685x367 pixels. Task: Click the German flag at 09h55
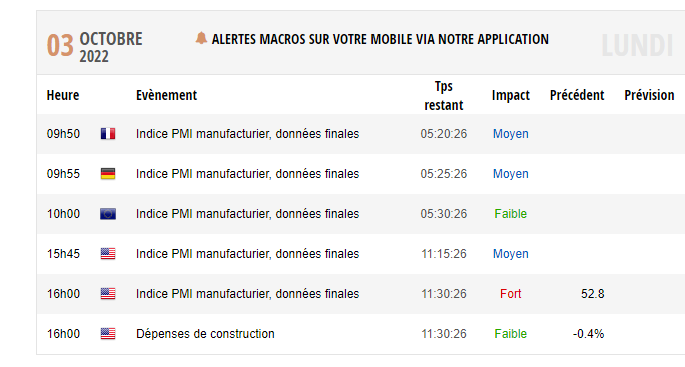pyautogui.click(x=108, y=174)
